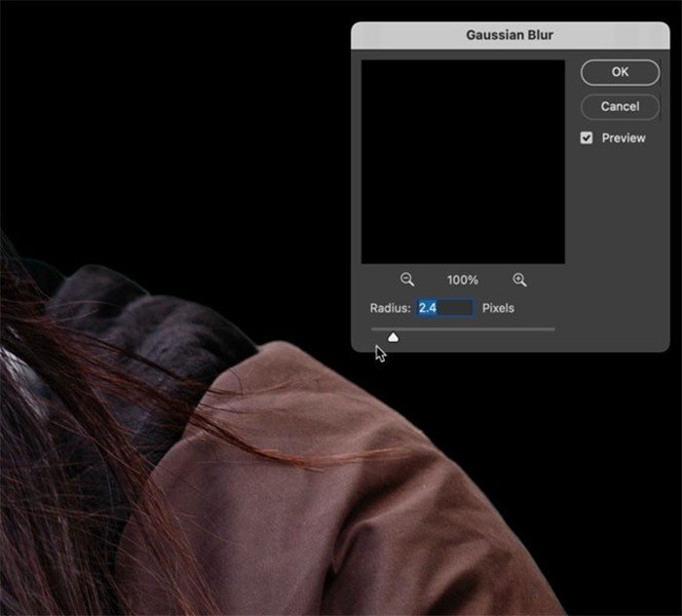Click the Gaussian Blur title bar
This screenshot has width=682, height=616.
(x=510, y=35)
